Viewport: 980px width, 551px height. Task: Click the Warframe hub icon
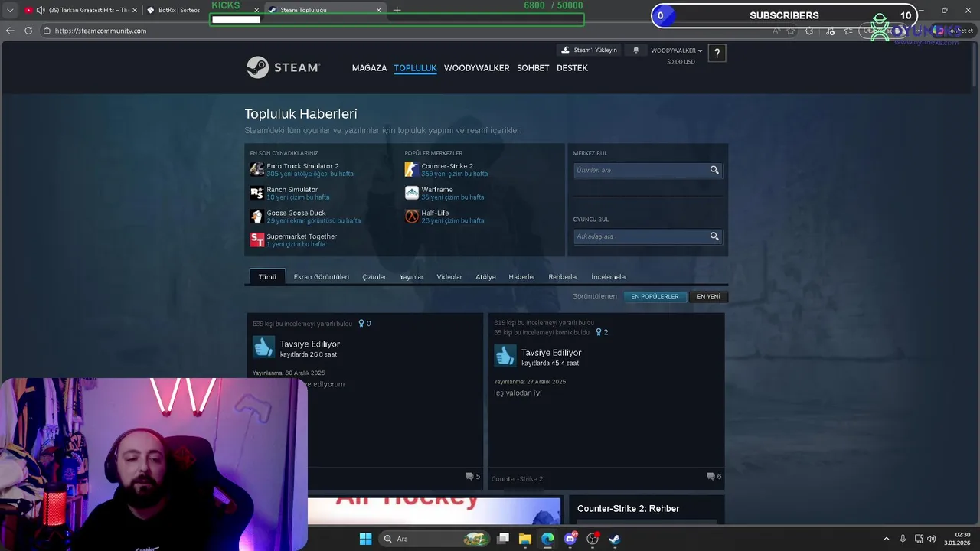(412, 193)
